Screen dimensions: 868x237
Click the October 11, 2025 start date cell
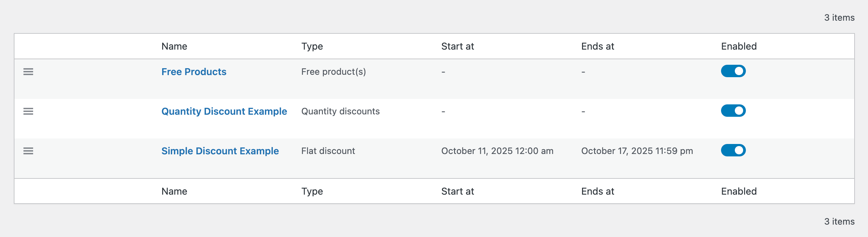click(x=497, y=151)
